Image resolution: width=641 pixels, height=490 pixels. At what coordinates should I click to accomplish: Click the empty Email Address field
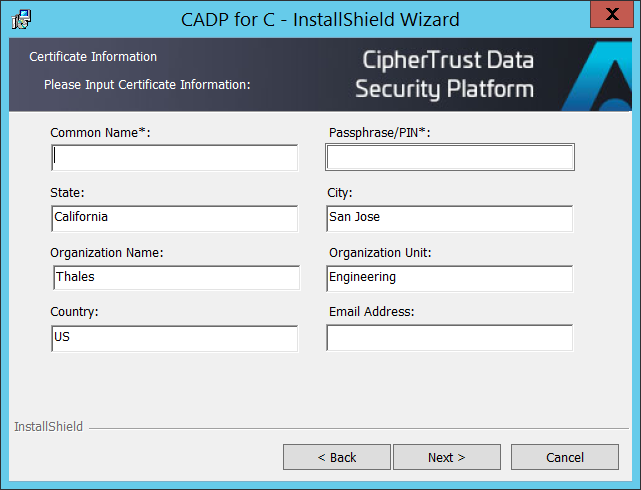[x=450, y=339]
